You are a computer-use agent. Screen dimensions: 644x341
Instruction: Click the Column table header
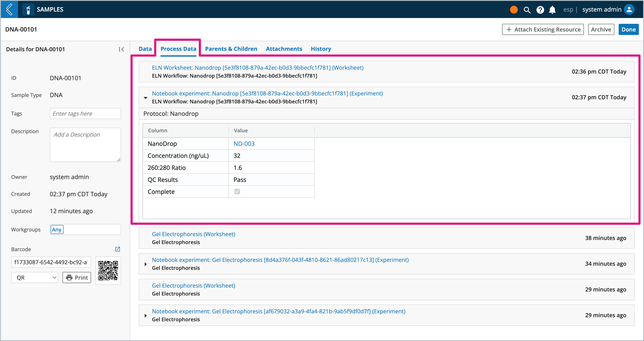pyautogui.click(x=158, y=130)
